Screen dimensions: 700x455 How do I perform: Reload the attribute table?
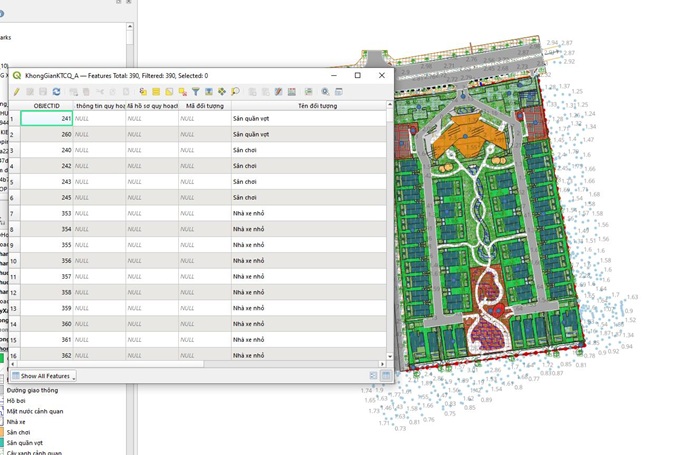click(x=56, y=92)
